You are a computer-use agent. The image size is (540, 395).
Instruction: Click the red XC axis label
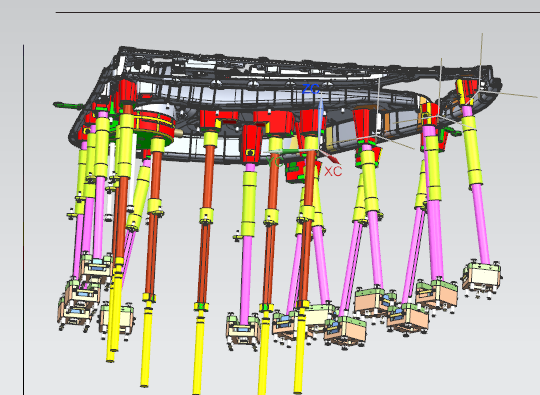tap(333, 171)
